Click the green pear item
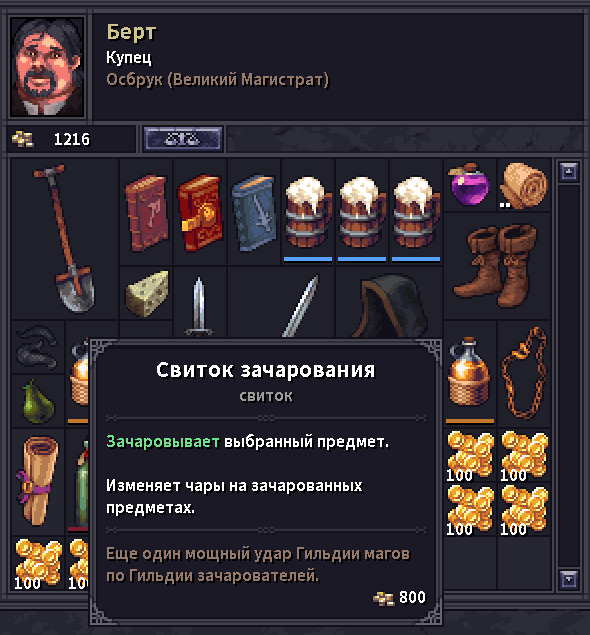Screen dimensions: 590x635 coord(38,402)
